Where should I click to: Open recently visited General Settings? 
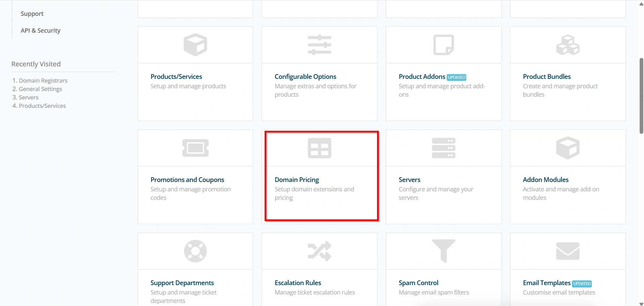(x=40, y=89)
